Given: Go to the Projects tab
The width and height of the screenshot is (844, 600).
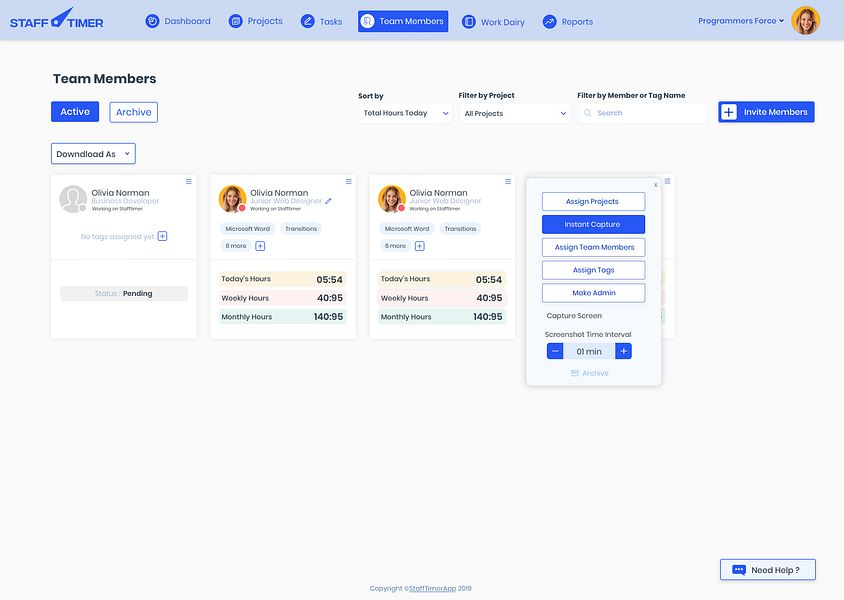Looking at the screenshot, I should (256, 21).
